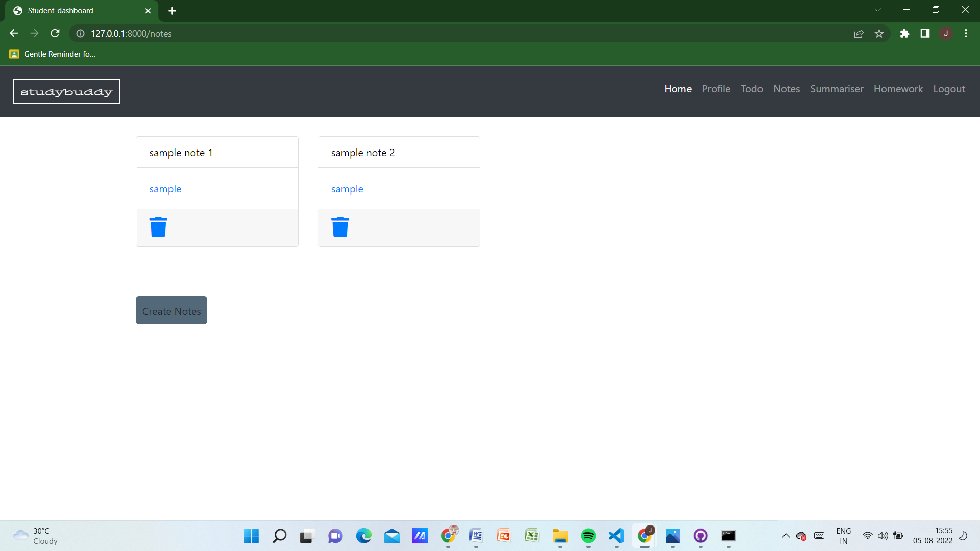Viewport: 980px width, 551px height.
Task: Share this page via share icon
Action: click(x=859, y=33)
